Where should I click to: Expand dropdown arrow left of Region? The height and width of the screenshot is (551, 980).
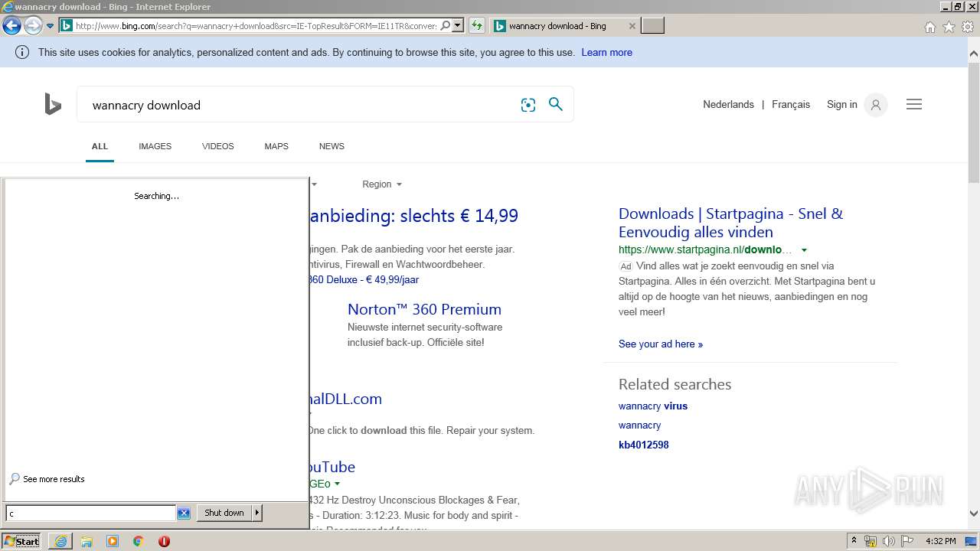(x=314, y=184)
